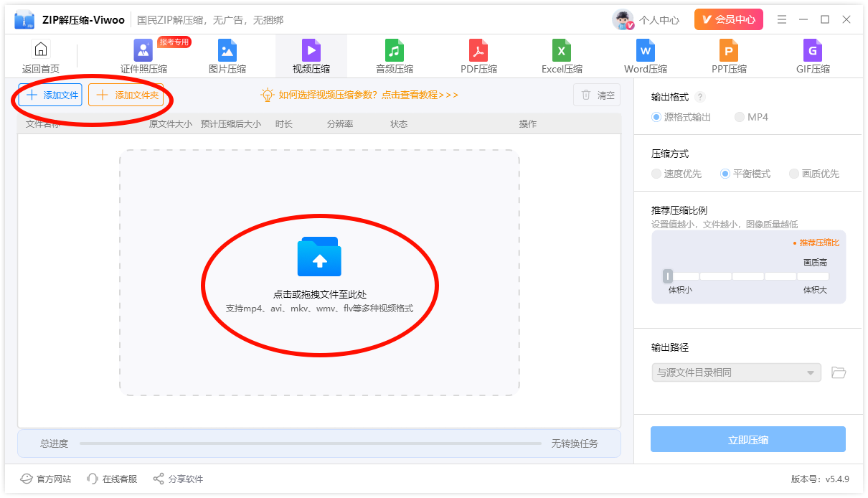Click the 分辨率 column header
This screenshot has height=498, width=868.
tap(340, 124)
